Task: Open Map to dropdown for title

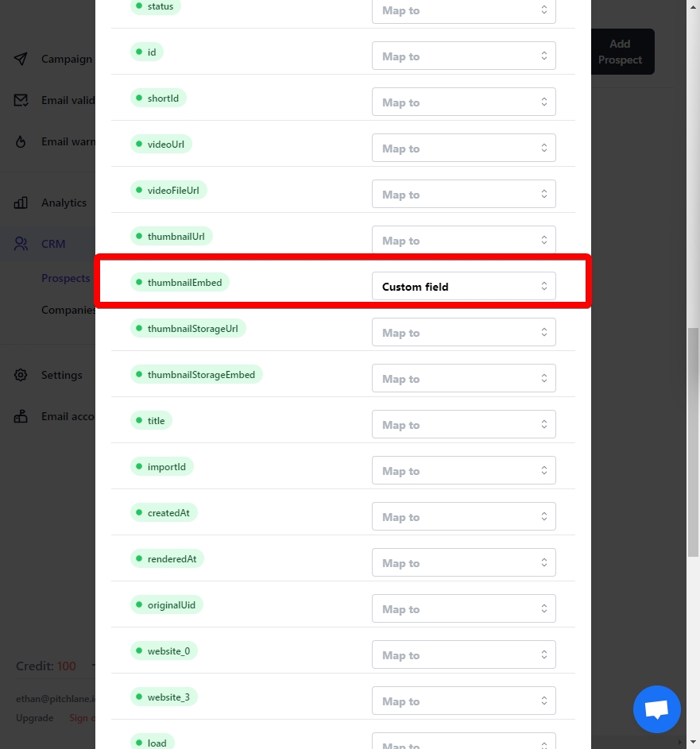Action: (463, 425)
